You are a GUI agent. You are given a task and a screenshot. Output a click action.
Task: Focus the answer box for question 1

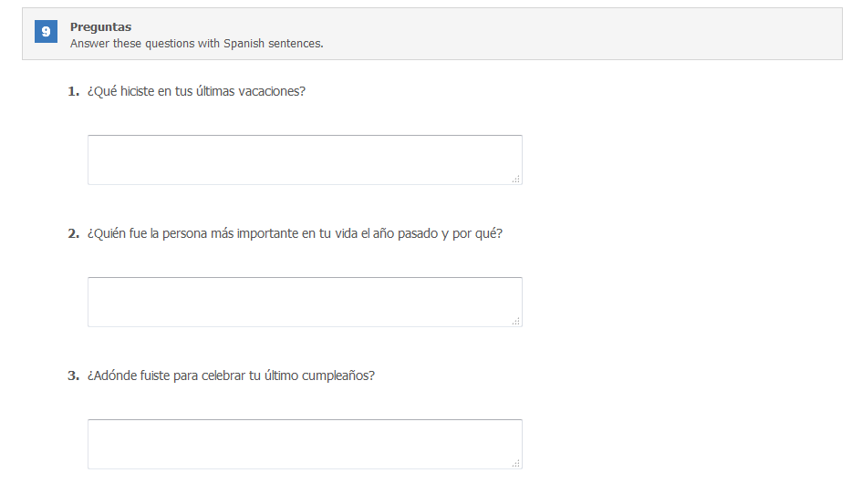pos(305,159)
